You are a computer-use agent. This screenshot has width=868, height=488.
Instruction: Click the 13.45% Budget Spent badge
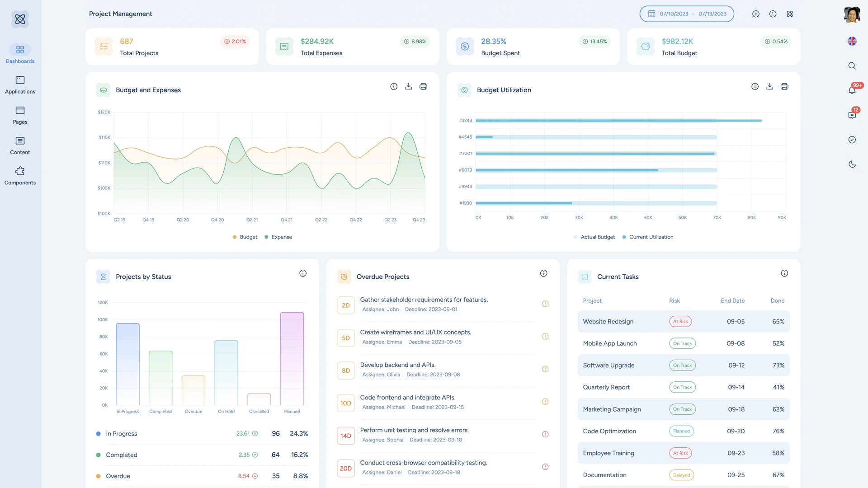point(594,42)
